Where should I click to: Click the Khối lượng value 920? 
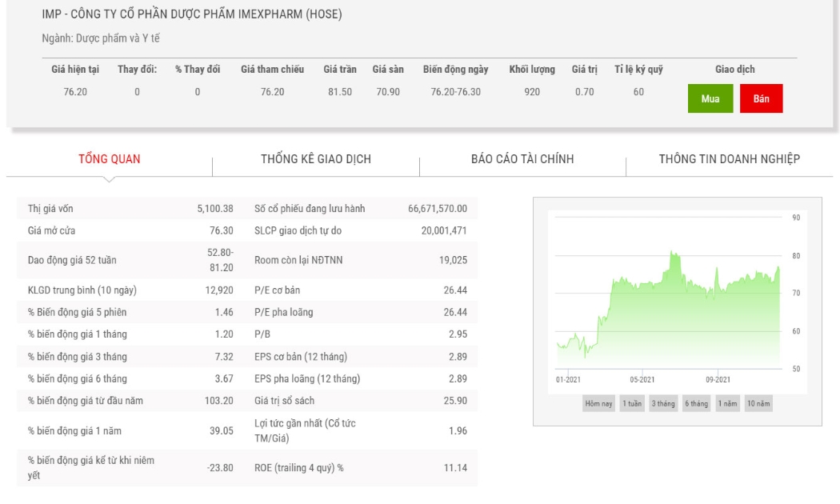tap(532, 91)
